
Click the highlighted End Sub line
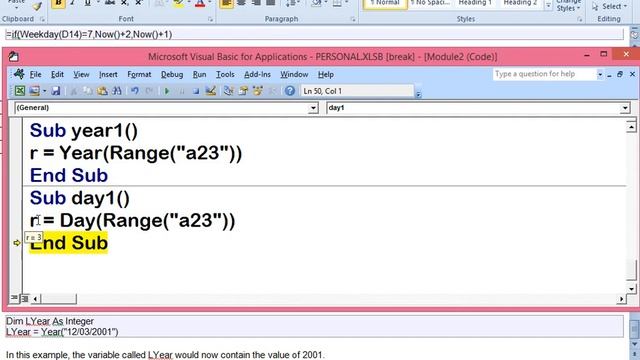pos(69,243)
